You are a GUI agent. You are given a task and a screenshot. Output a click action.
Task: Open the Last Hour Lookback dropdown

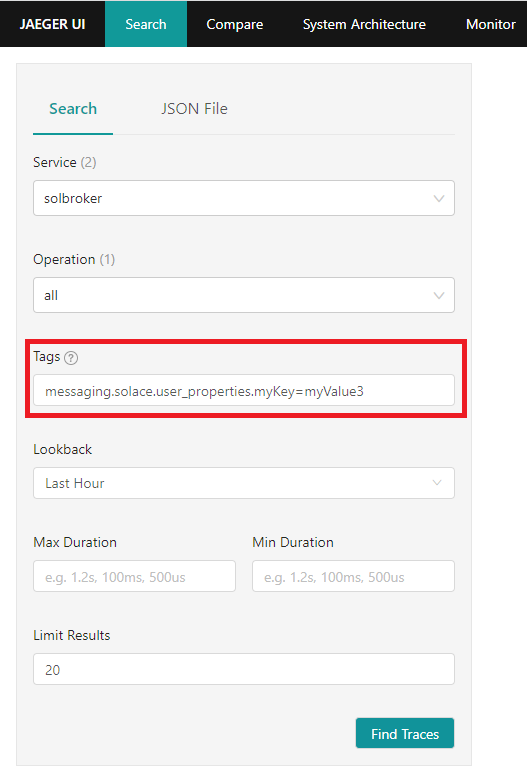coord(244,483)
